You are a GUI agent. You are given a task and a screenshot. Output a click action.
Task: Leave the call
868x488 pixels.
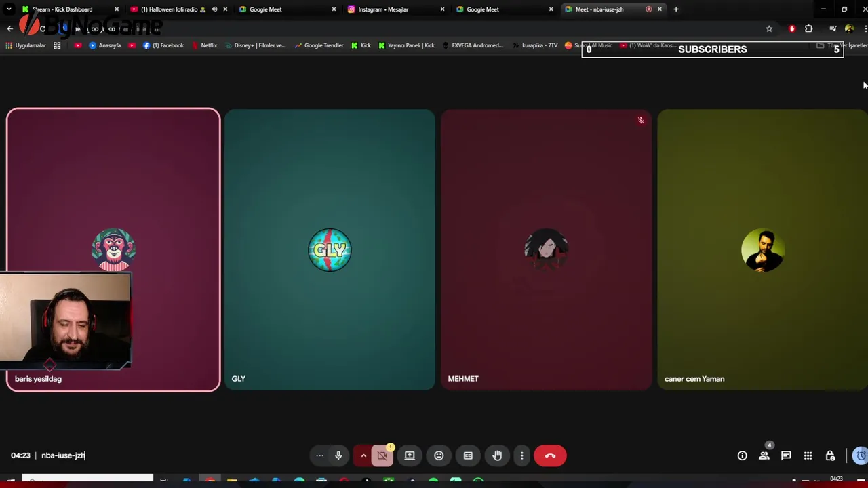click(550, 455)
